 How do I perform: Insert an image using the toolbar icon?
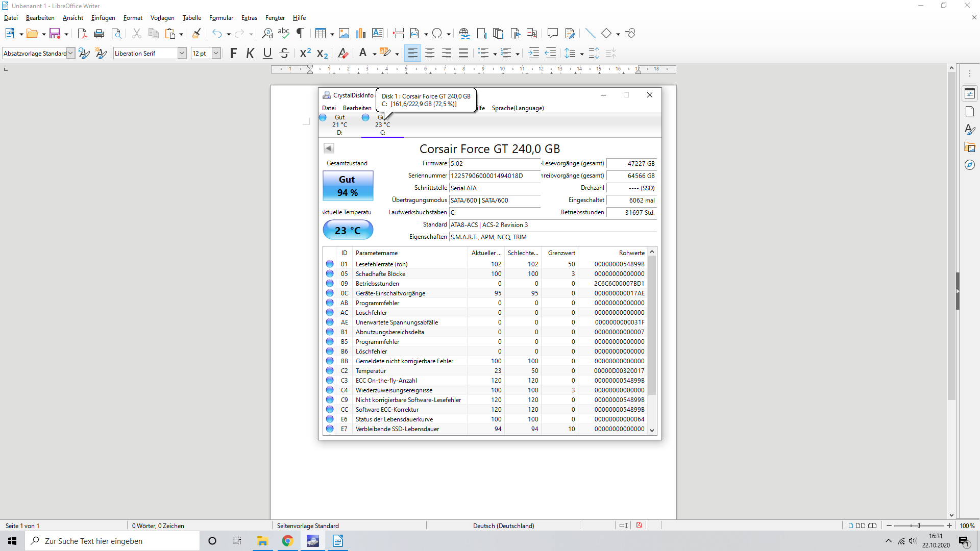point(344,34)
